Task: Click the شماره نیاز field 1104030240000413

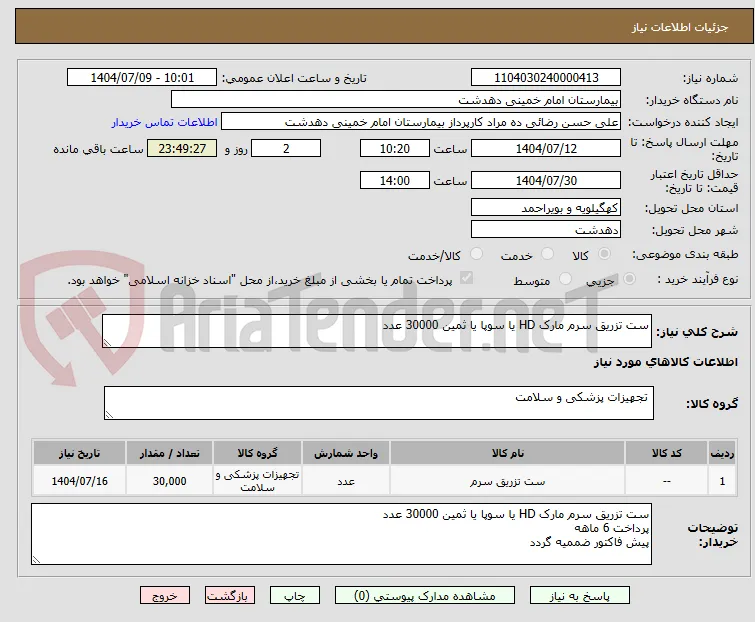Action: (x=546, y=78)
